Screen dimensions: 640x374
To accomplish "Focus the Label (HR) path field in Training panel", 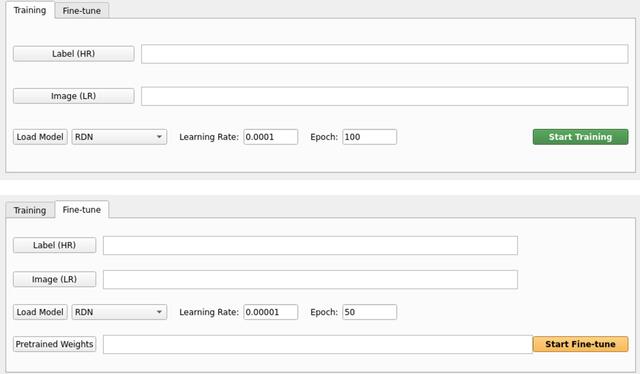I will coord(384,54).
